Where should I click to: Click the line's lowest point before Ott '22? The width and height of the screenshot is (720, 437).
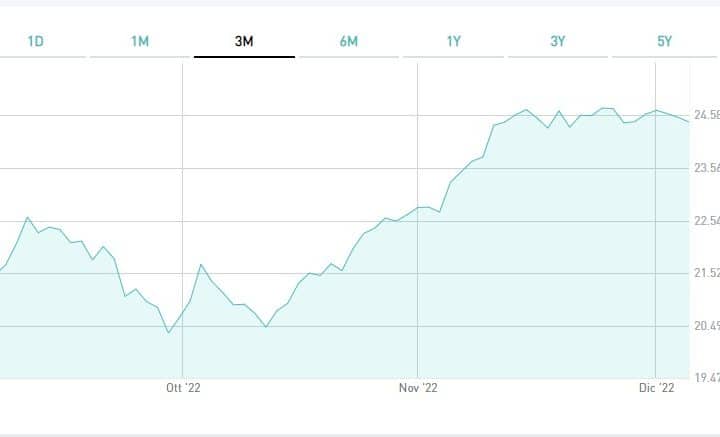coord(168,332)
